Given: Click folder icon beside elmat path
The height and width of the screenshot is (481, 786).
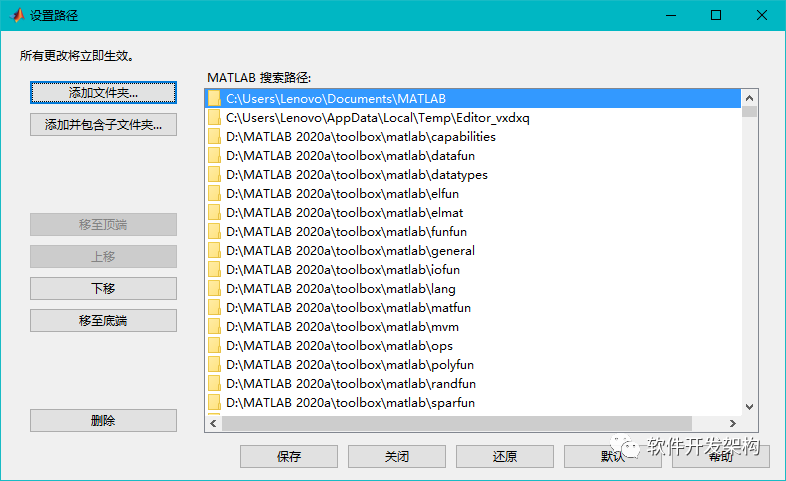Looking at the screenshot, I should [x=215, y=213].
